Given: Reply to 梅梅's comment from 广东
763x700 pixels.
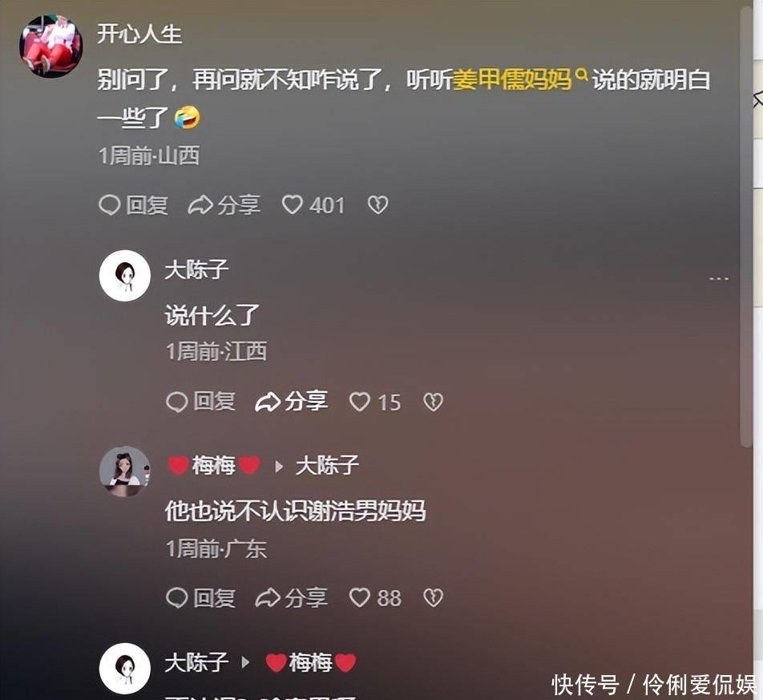Looking at the screenshot, I should pos(200,598).
